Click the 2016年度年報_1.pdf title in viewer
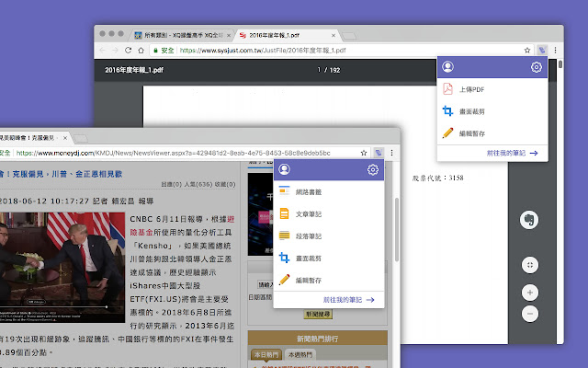Image resolution: width=588 pixels, height=368 pixels. tap(134, 70)
